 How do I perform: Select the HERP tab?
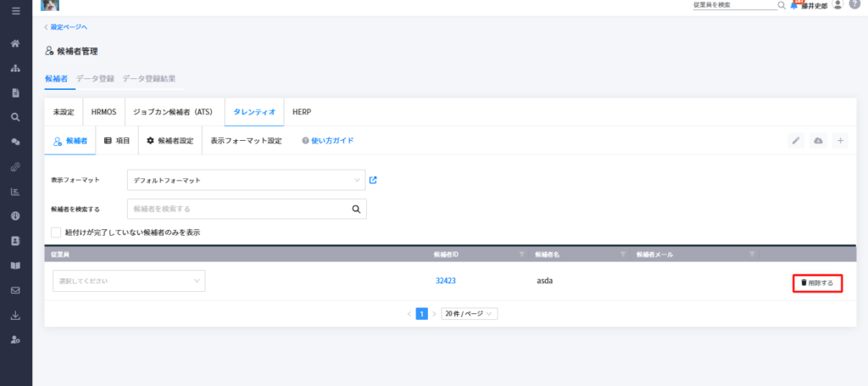coord(302,112)
